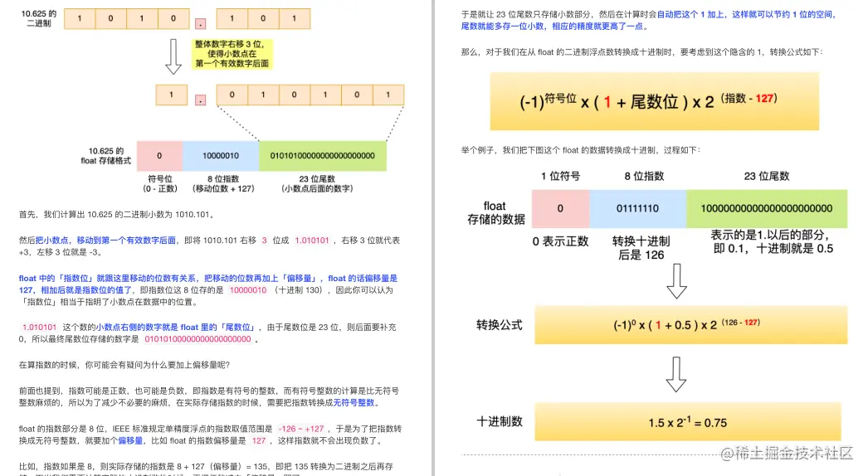Click the header "8 位指数" above "01111110"
Image resolution: width=868 pixels, height=476 pixels.
point(644,176)
